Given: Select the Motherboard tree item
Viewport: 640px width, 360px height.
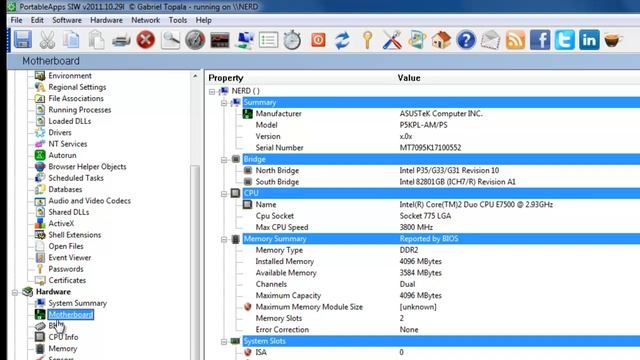Looking at the screenshot, I should pyautogui.click(x=71, y=315).
